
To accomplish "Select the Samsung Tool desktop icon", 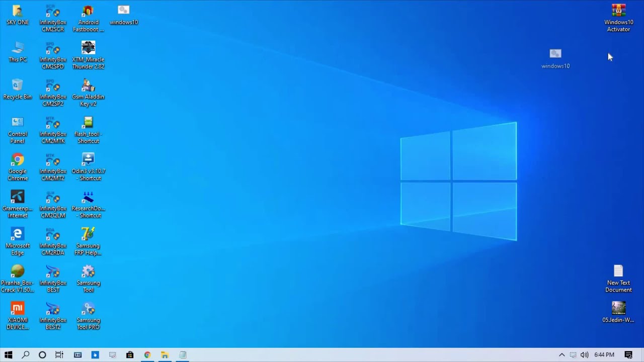I will [88, 279].
